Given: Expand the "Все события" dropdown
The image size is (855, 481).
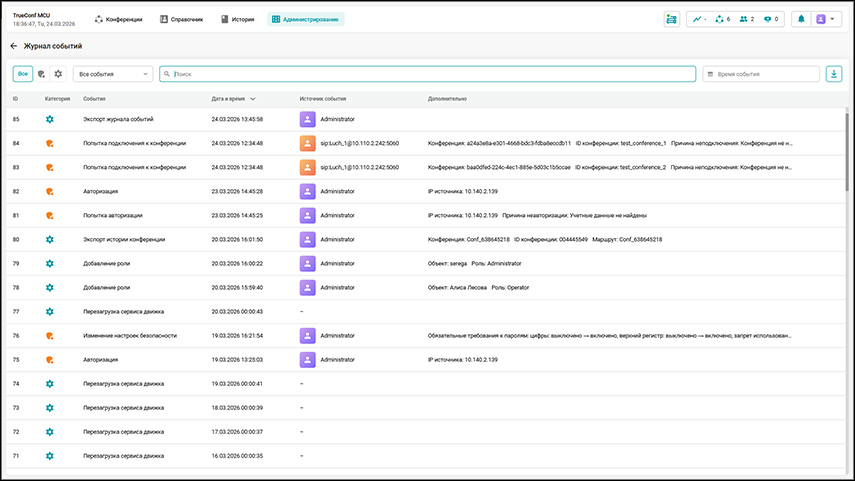Looking at the screenshot, I should [113, 74].
